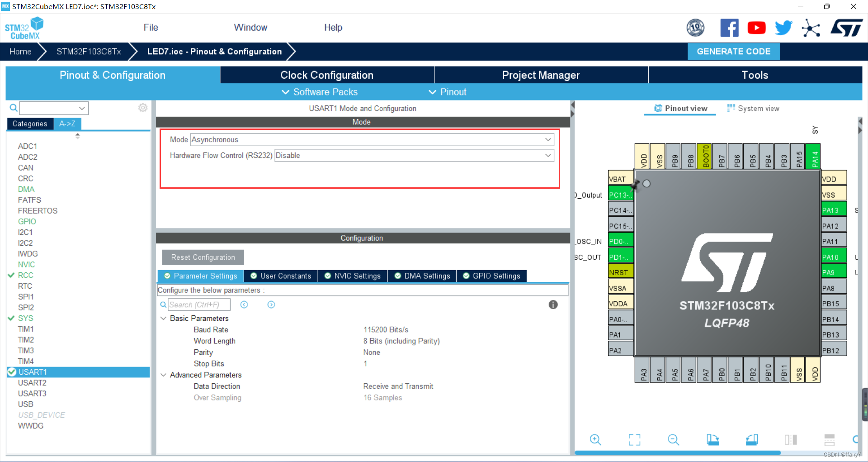868x462 pixels.
Task: Select RCC in the peripheral list
Action: [x=25, y=275]
